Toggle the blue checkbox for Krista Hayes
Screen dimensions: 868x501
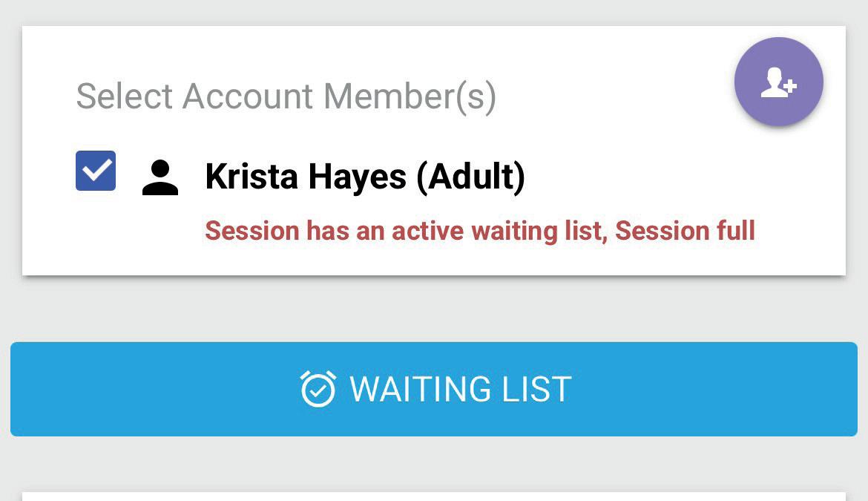(96, 171)
